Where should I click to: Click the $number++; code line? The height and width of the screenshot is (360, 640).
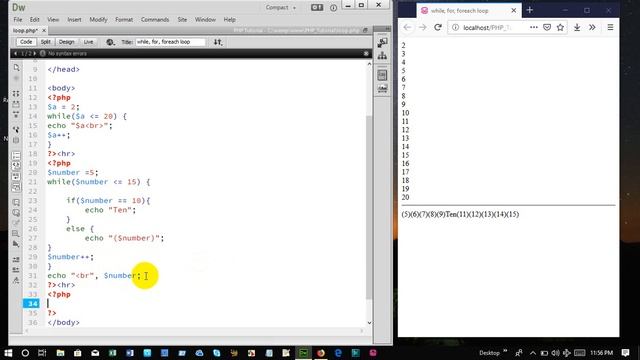tap(71, 257)
